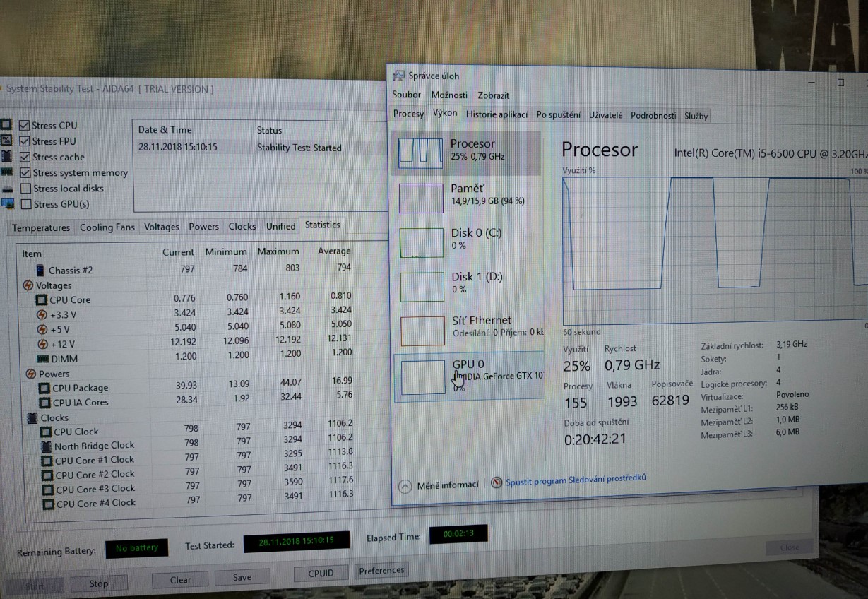
Task: Click the Stress FPU percent icon
Action: click(6, 140)
